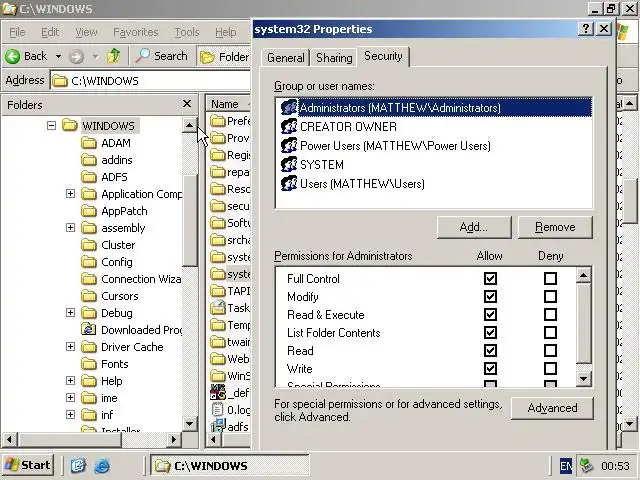Select the Power Users group icon
The width and height of the screenshot is (640, 480).
coord(289,146)
